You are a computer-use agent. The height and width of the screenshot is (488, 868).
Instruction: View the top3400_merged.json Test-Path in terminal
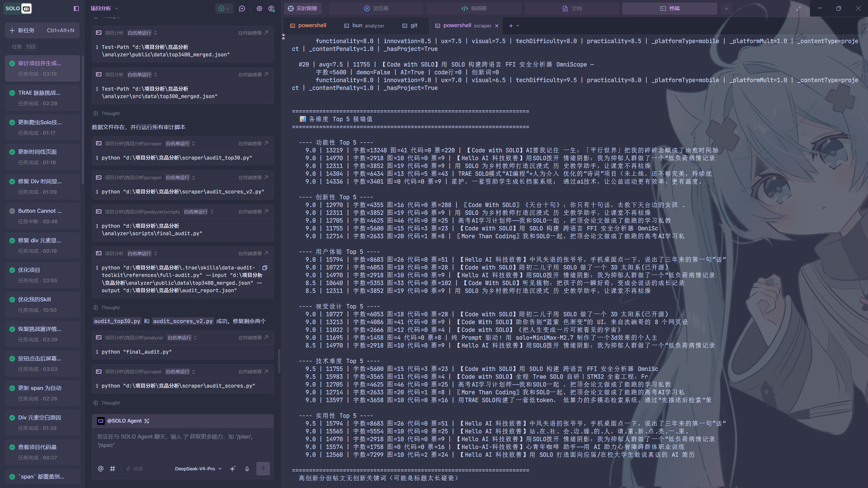253,33
